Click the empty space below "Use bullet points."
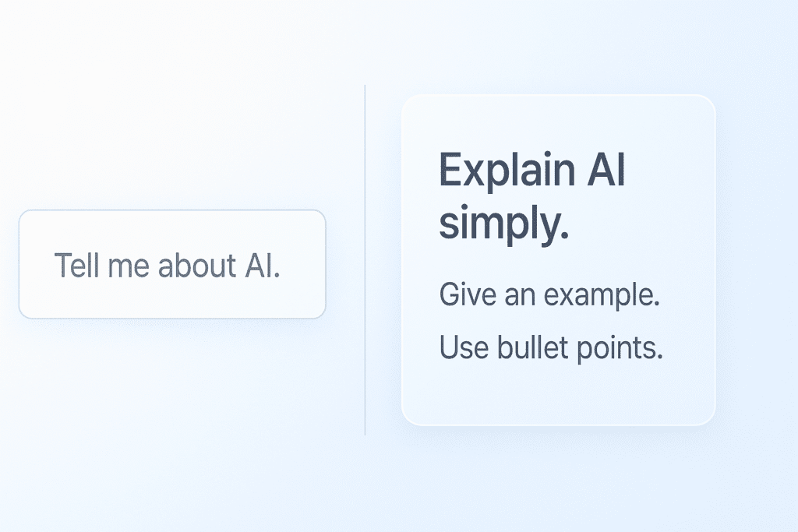Image resolution: width=798 pixels, height=532 pixels. pyautogui.click(x=558, y=393)
